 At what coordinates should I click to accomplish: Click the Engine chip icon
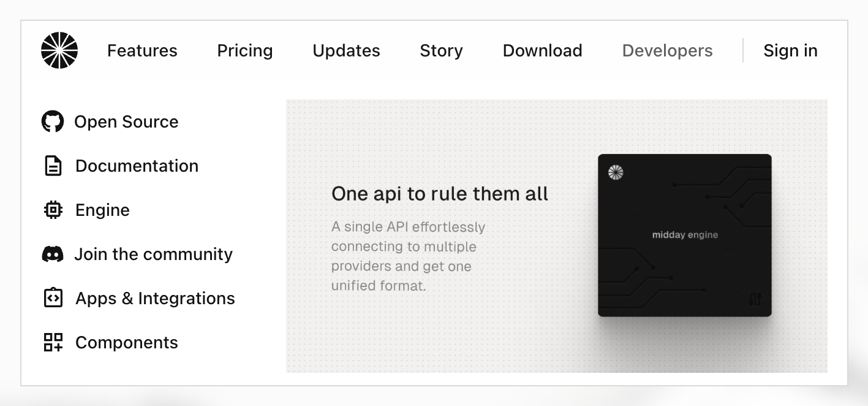pos(53,210)
